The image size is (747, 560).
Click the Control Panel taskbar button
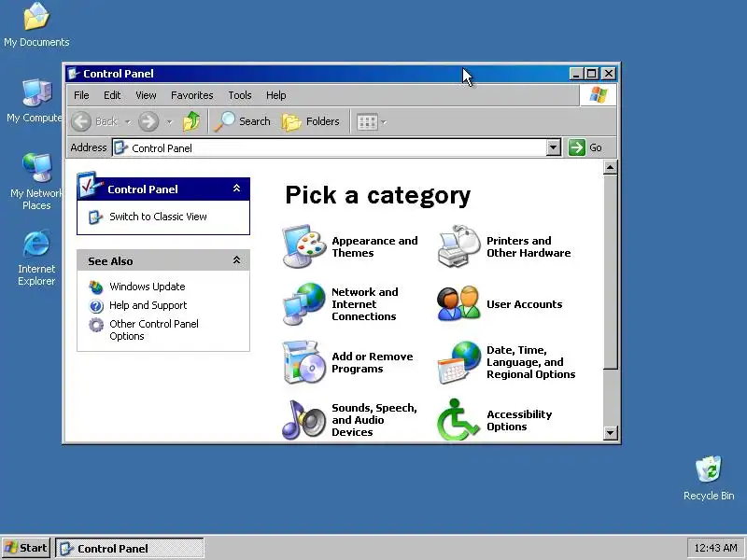130,548
